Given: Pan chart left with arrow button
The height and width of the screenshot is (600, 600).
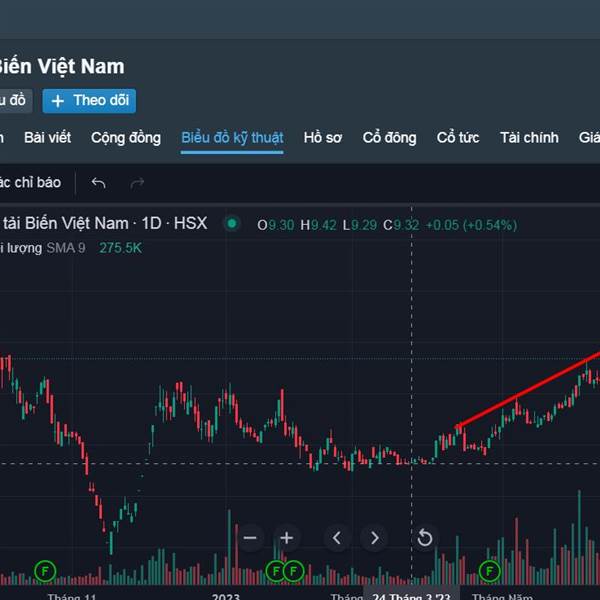Looking at the screenshot, I should [x=337, y=538].
